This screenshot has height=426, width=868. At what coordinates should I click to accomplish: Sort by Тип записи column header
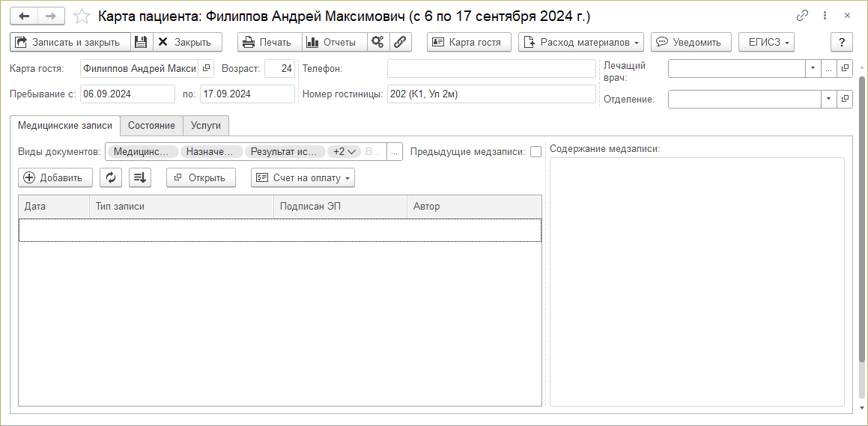pos(181,207)
